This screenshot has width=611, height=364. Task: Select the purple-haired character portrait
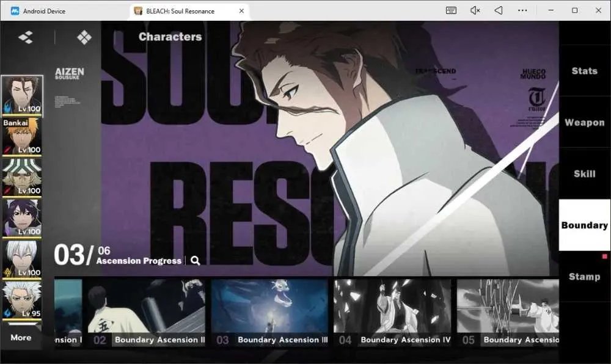[22, 219]
